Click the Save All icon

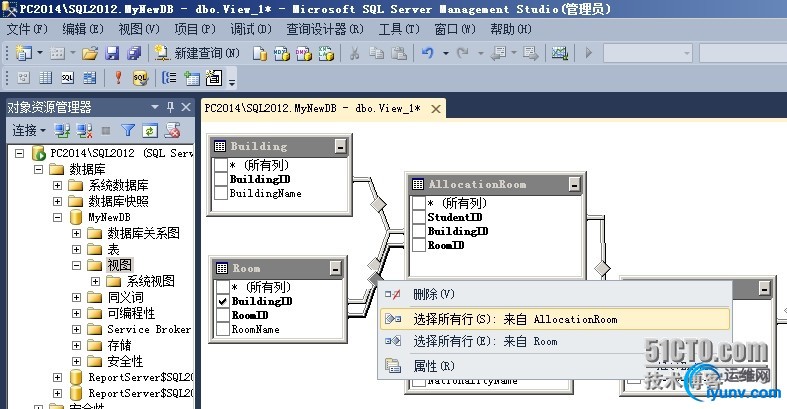(x=134, y=53)
